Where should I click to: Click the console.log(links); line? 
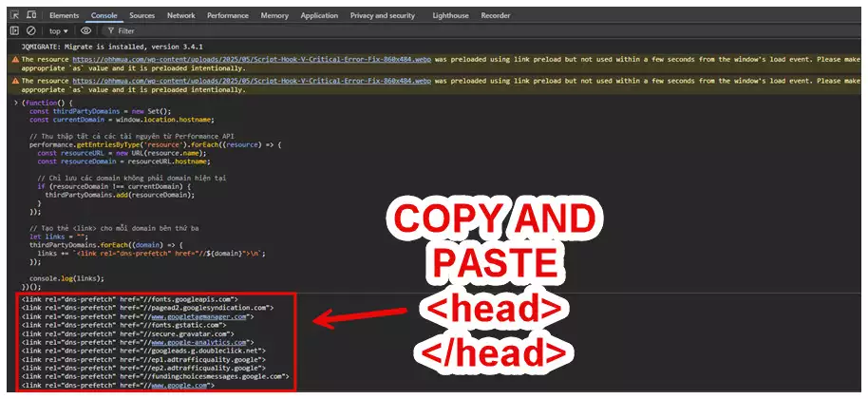point(67,278)
